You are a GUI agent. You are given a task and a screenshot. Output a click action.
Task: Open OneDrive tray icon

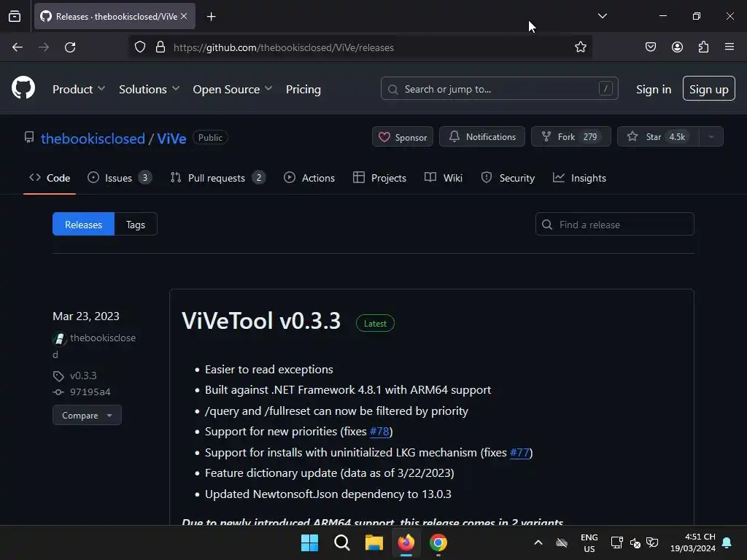(x=562, y=542)
